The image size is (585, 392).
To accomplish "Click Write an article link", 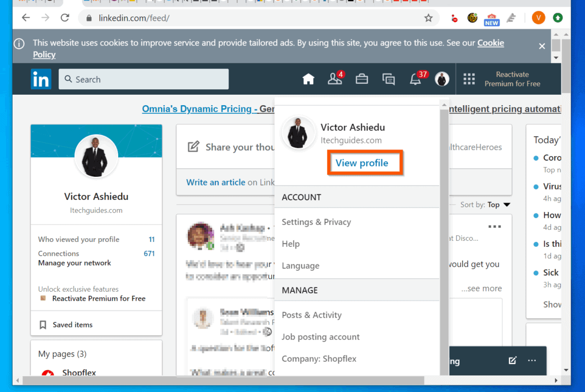I will 216,182.
